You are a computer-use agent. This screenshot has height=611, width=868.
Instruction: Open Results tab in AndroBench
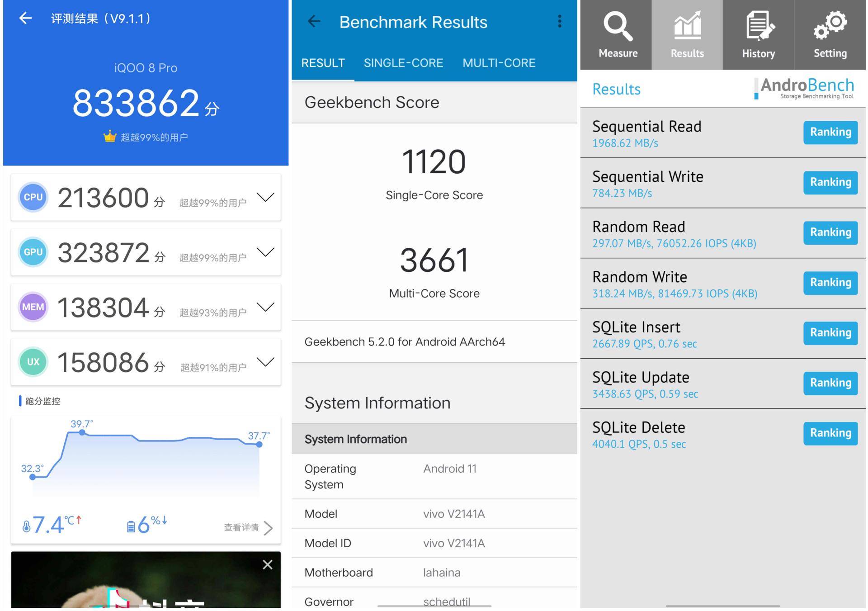tap(687, 35)
